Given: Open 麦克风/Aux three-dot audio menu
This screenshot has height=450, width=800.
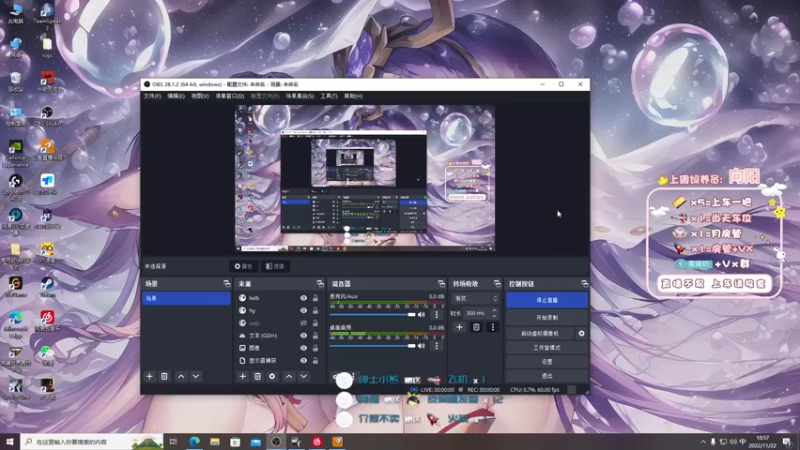Looking at the screenshot, I should click(437, 315).
